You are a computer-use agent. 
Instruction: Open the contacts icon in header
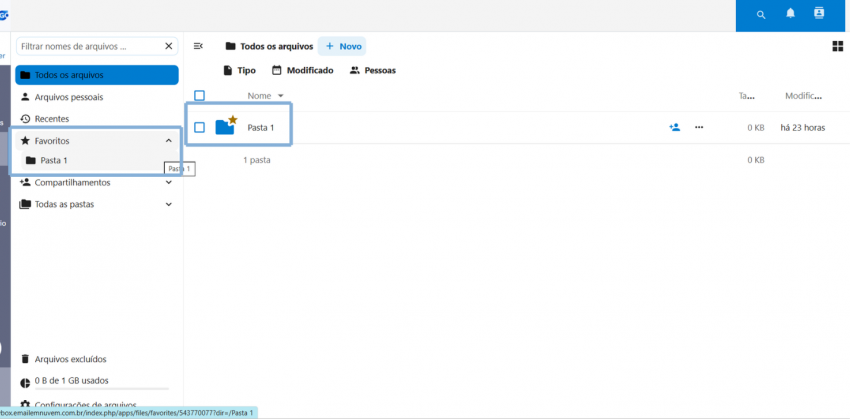tap(819, 14)
